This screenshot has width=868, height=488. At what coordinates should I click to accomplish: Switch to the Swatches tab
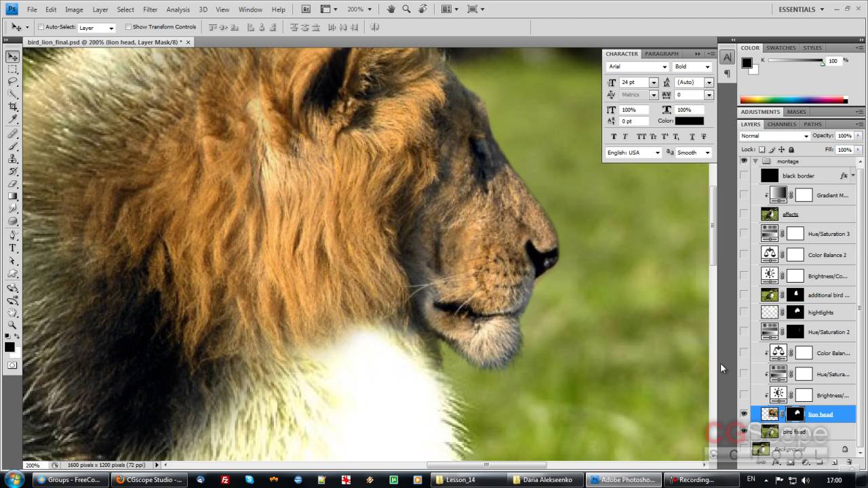point(781,48)
